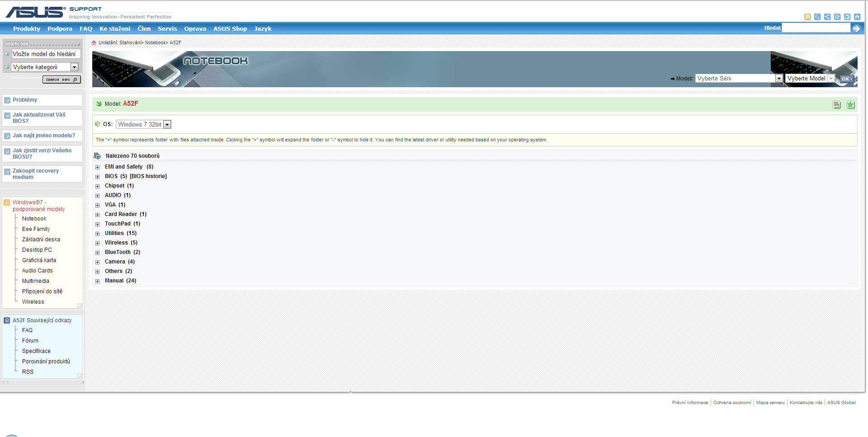
Task: Open the Podpora menu
Action: click(60, 28)
